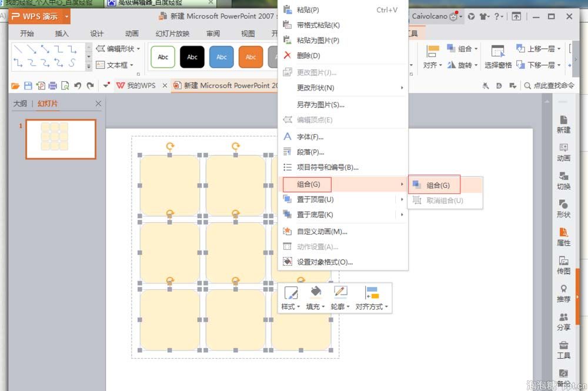Viewport: 588px width, 391px height.
Task: Expand the 对齐方式 dropdown in mini toolbar
Action: coord(386,307)
